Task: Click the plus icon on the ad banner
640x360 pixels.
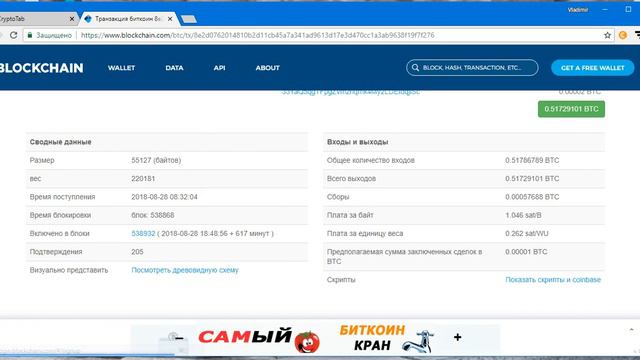Action: [x=458, y=337]
